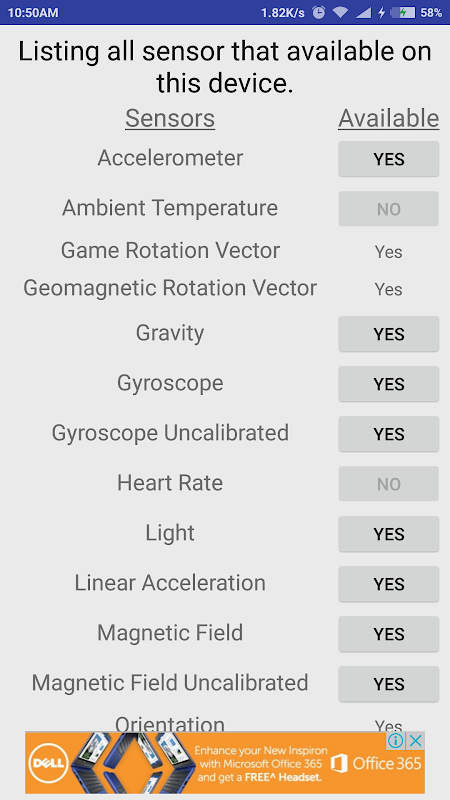Click the YES button for Light sensor
450x800 pixels.
(x=388, y=534)
